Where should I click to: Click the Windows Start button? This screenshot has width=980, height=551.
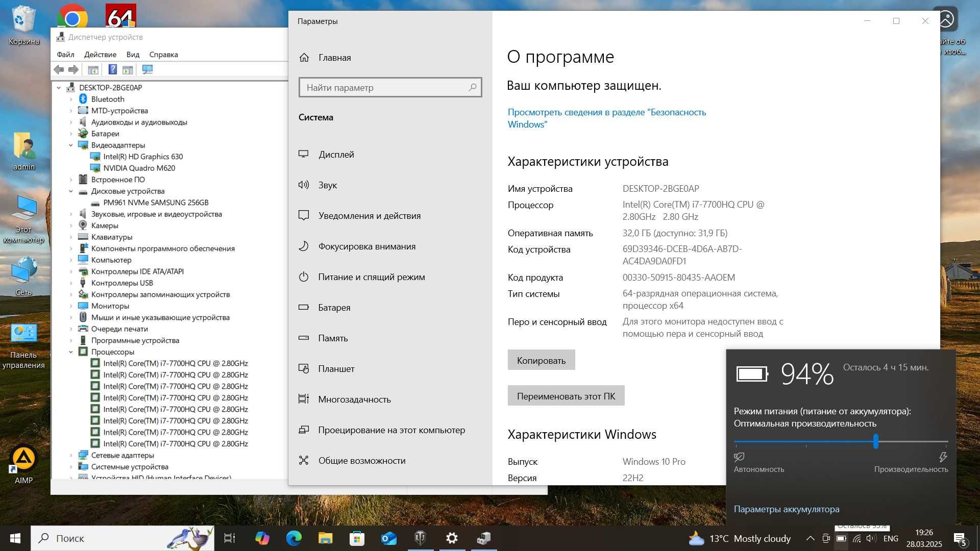point(15,538)
